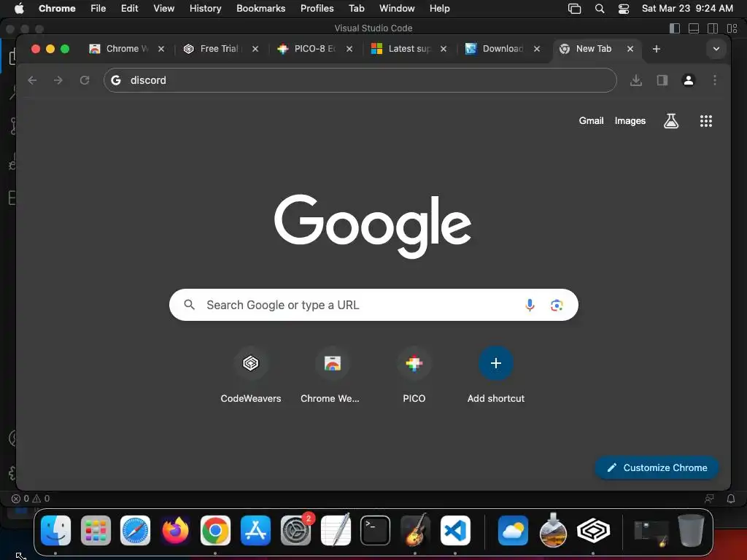747x560 pixels.
Task: Open Chrome downloads icon in toolbar
Action: (x=636, y=80)
